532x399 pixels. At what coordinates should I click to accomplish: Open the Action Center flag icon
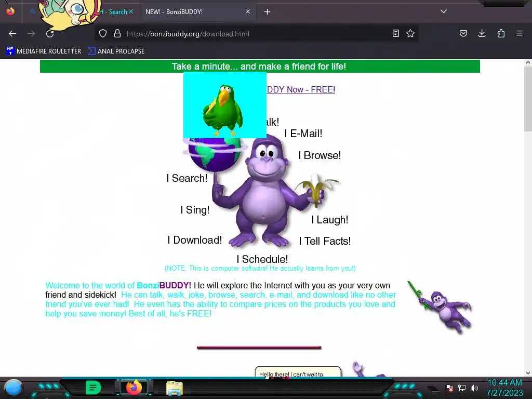pyautogui.click(x=449, y=388)
